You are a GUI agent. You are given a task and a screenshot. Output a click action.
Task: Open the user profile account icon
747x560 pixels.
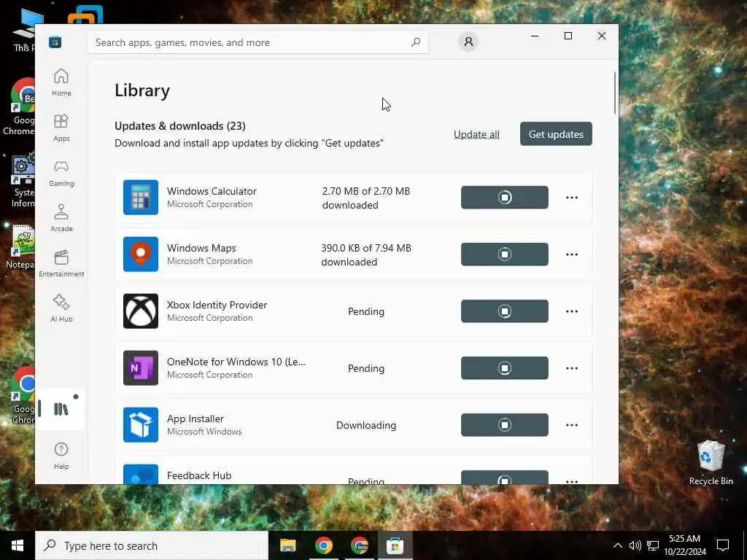click(x=468, y=42)
